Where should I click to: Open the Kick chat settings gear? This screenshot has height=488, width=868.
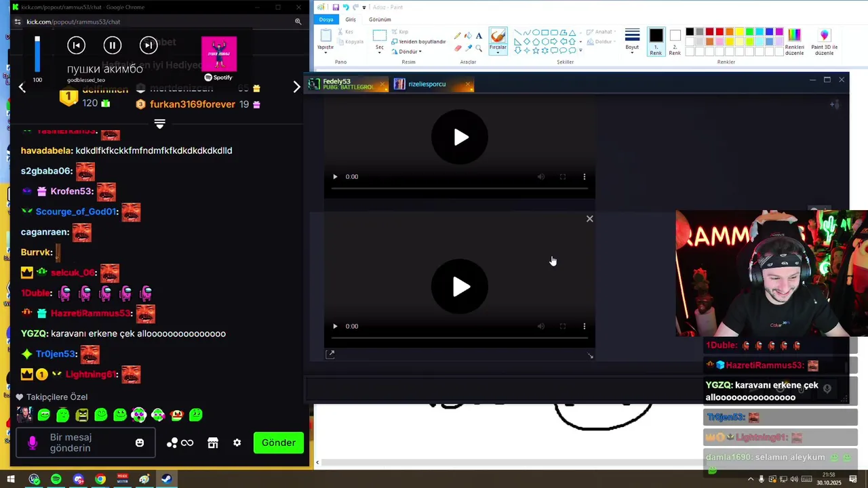coord(237,443)
